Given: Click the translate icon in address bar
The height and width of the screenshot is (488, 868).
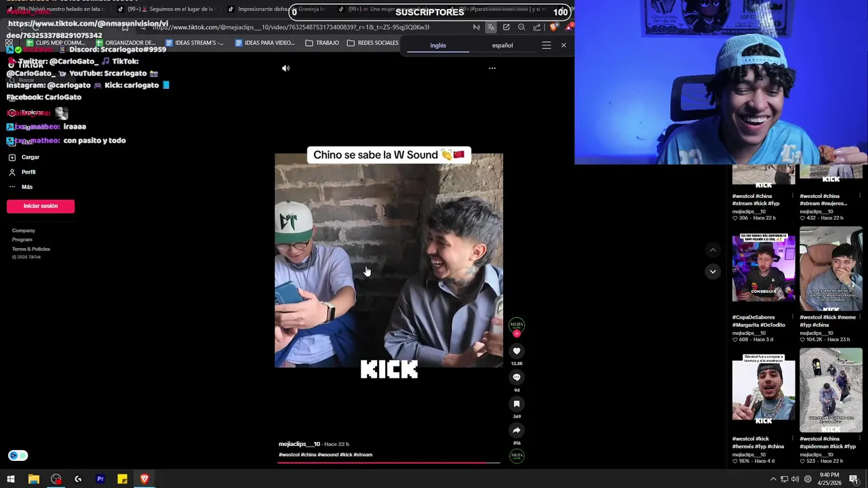Looking at the screenshot, I should [490, 27].
